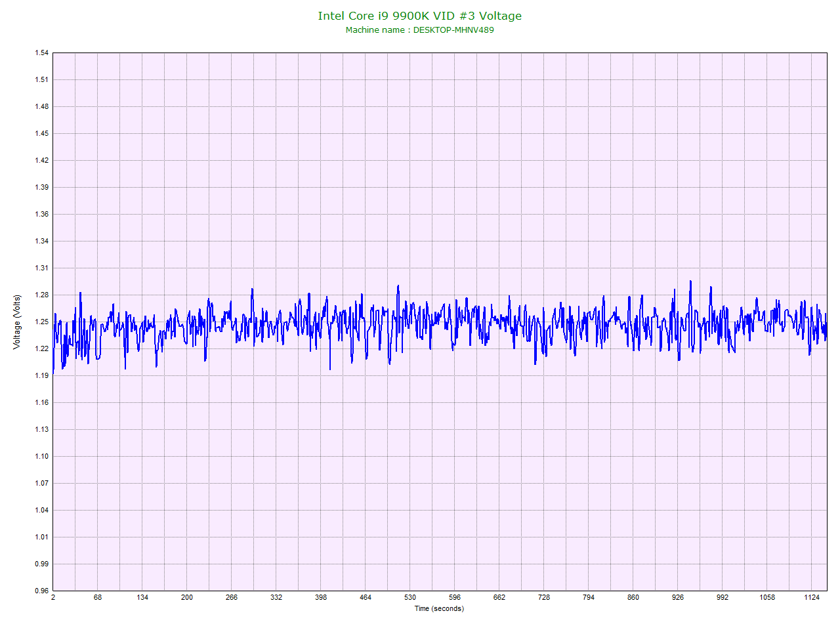Click the 794 seconds time axis label

tap(589, 598)
